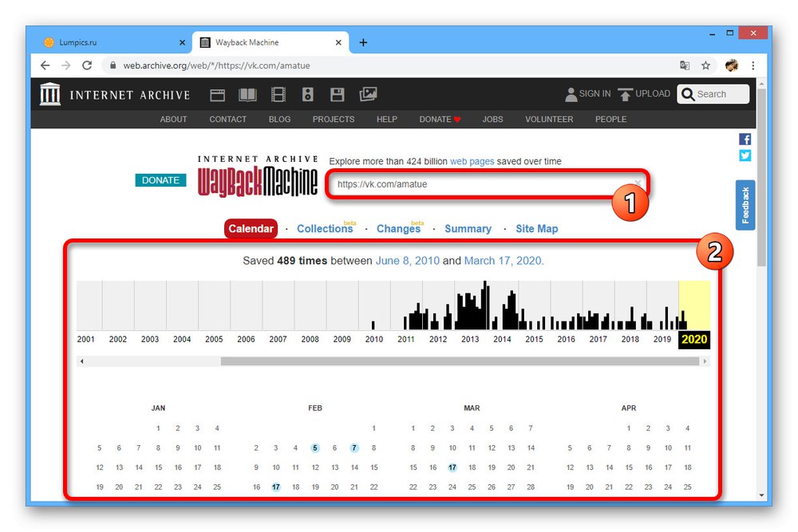
Task: Switch to the Collections tab
Action: pos(325,229)
